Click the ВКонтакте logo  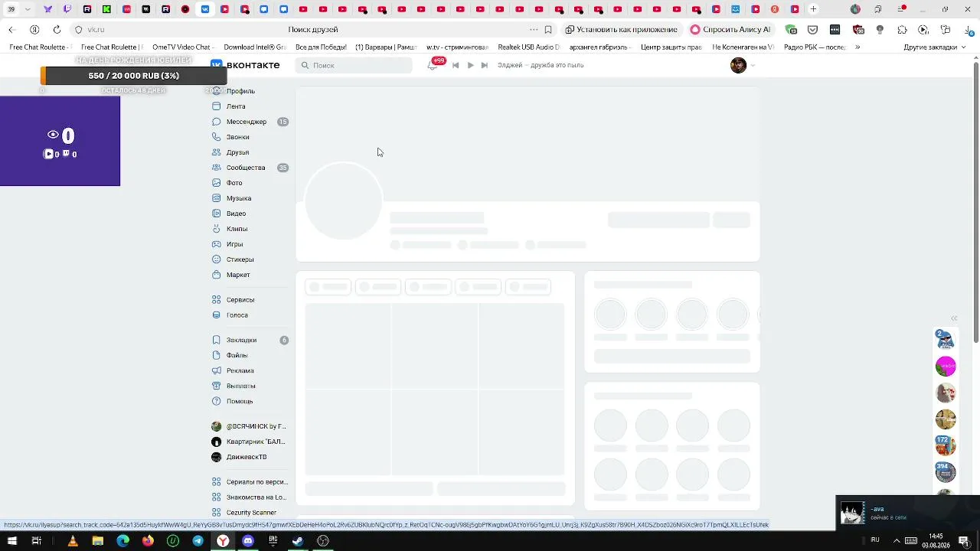click(245, 65)
